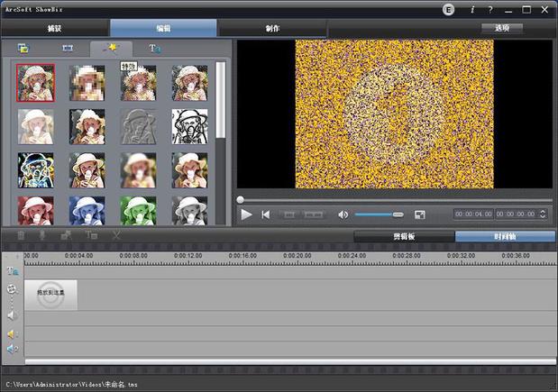Viewport: 558px width, 392px height.
Task: Switch to the storyboard view button
Action: point(404,236)
